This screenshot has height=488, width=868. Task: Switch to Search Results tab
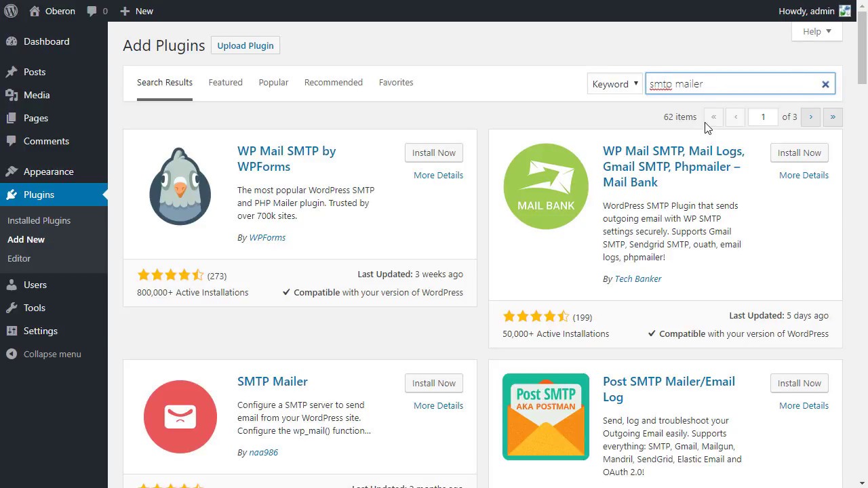point(165,83)
